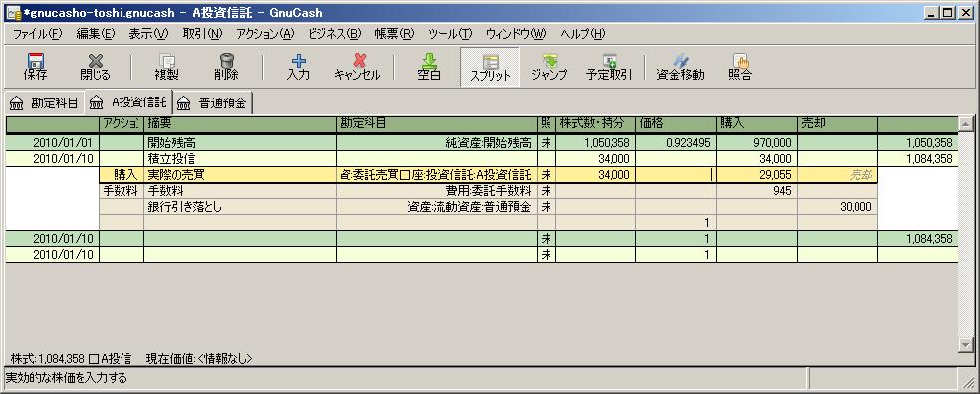Click the 摘要 column header
The width and height of the screenshot is (980, 394).
(x=240, y=123)
